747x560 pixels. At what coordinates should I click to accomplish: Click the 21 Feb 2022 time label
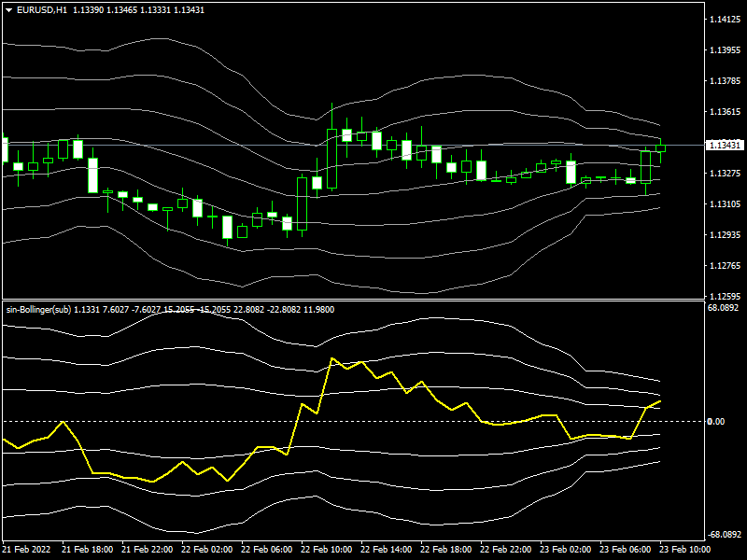point(26,550)
